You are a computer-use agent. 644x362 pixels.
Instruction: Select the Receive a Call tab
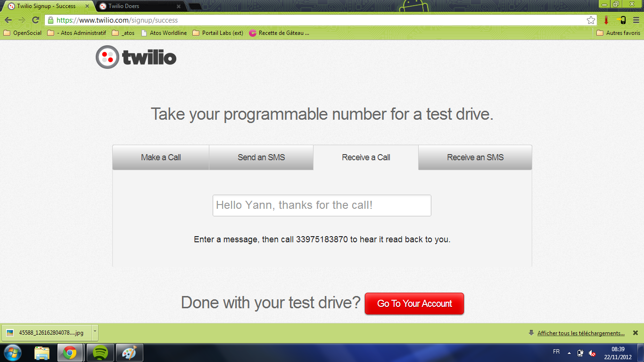[x=366, y=157]
